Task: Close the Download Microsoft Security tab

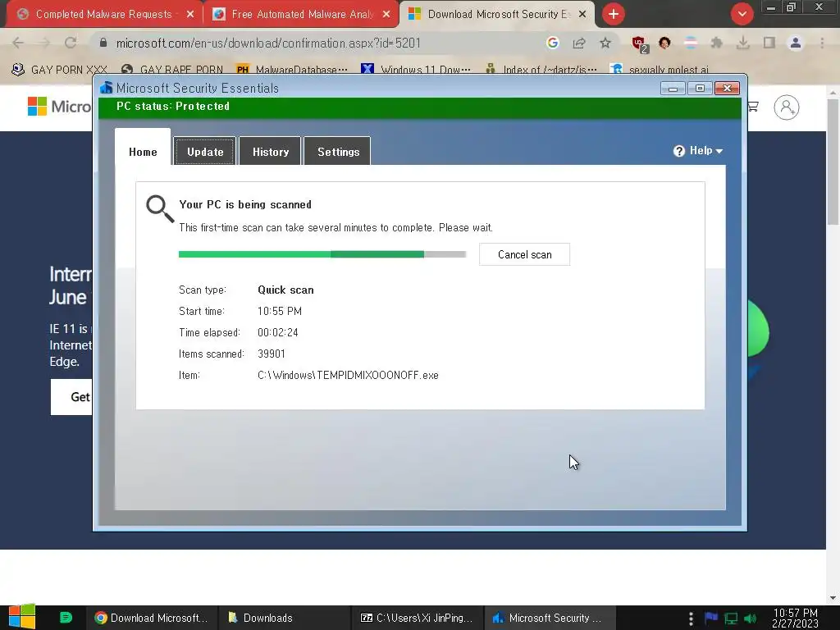Action: tap(582, 14)
